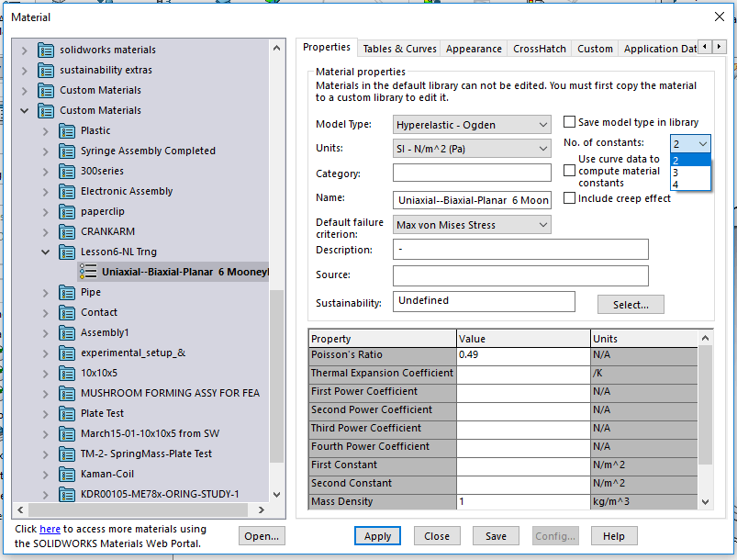
Task: Click the Name input field
Action: (x=472, y=200)
